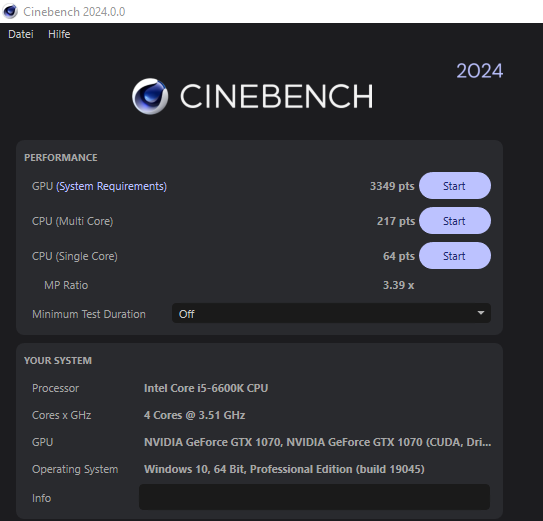
Task: Click the 2024 version label
Action: tap(480, 71)
